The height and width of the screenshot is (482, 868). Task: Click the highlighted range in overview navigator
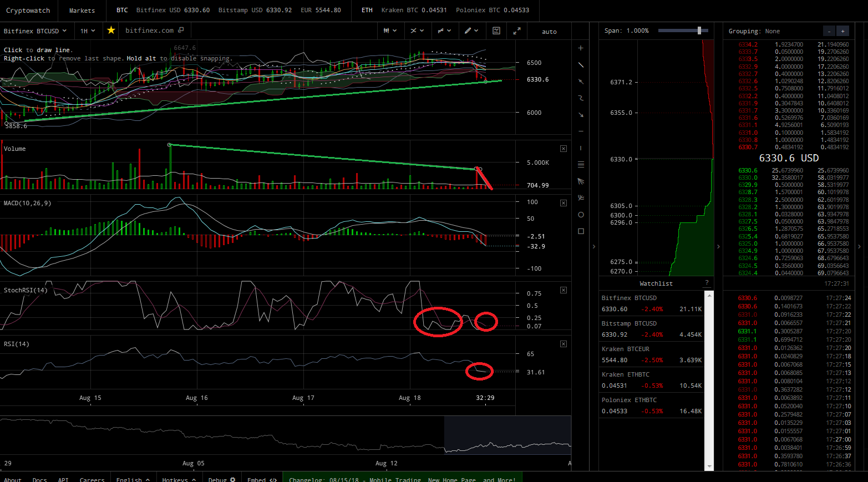pos(507,435)
